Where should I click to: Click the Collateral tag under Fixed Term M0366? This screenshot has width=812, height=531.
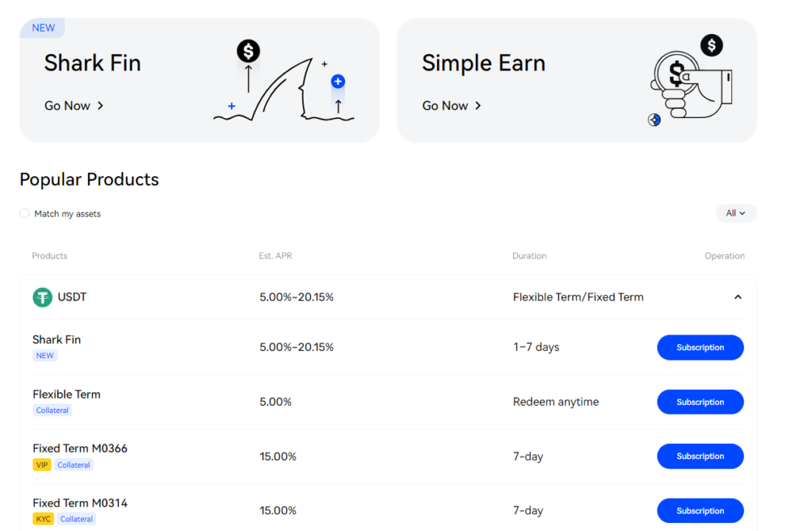click(x=74, y=465)
